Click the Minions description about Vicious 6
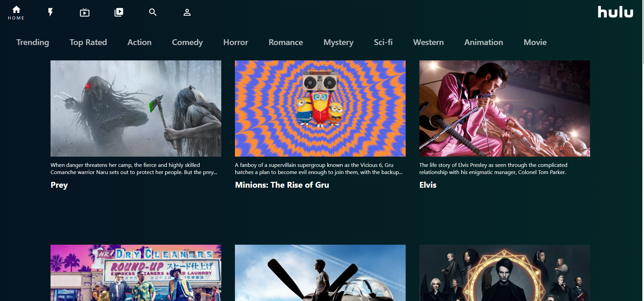644x301 pixels. (x=319, y=169)
